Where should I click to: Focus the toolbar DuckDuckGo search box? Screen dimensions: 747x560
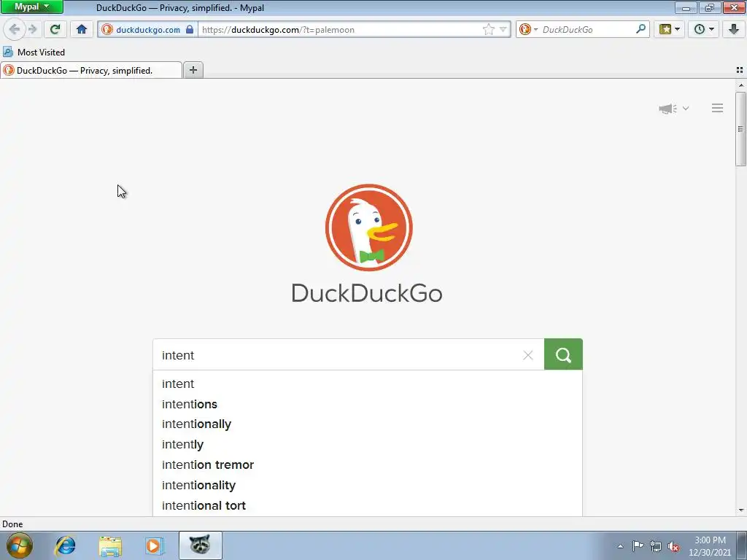click(587, 29)
